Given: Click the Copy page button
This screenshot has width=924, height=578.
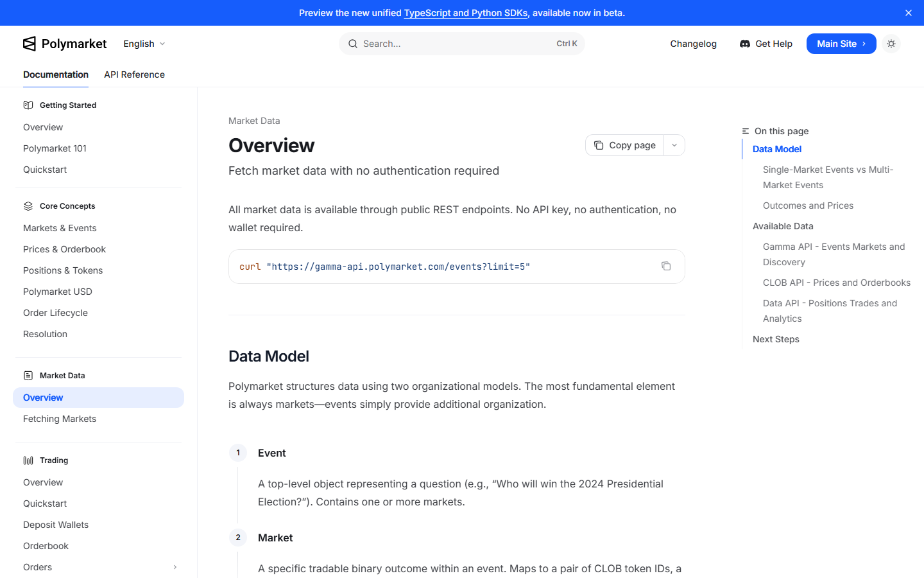Looking at the screenshot, I should [x=625, y=145].
